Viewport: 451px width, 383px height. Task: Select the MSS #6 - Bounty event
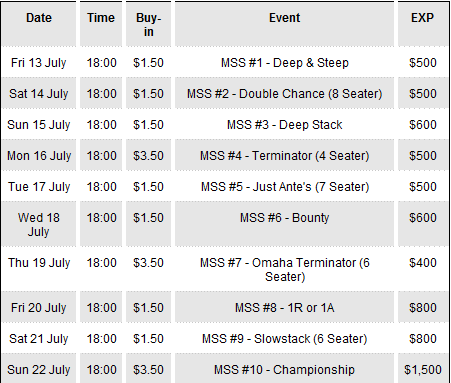(284, 218)
